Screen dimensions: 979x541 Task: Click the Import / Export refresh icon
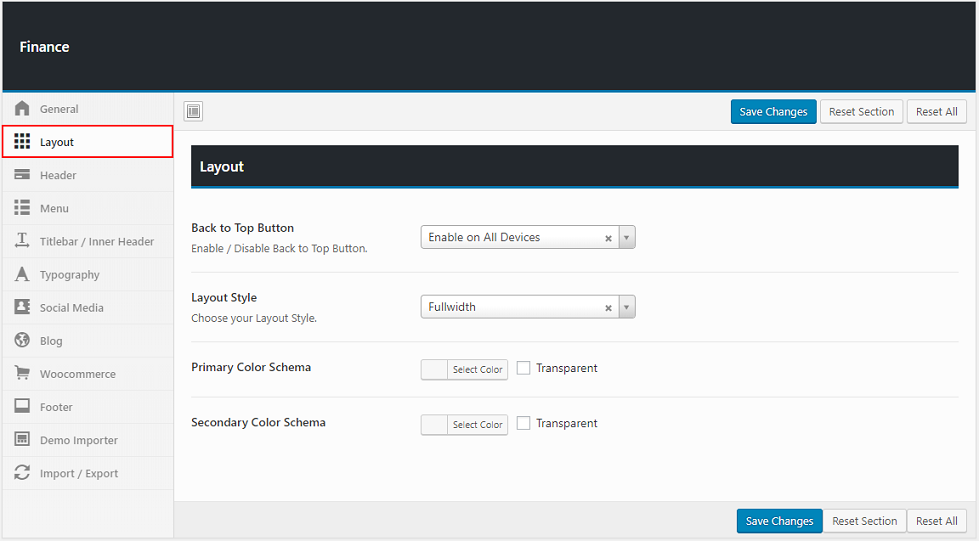click(x=22, y=473)
